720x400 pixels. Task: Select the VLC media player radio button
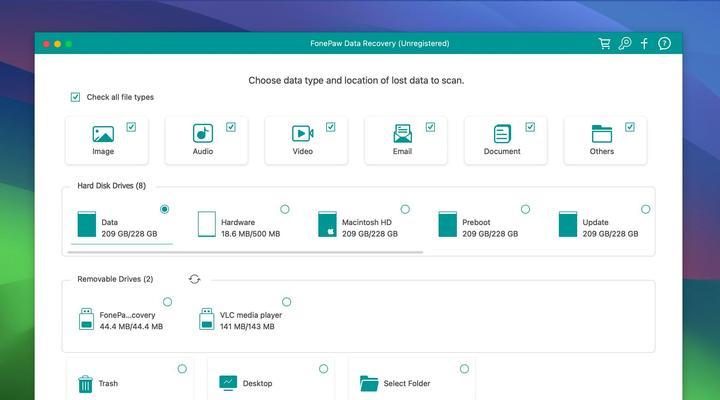[287, 302]
